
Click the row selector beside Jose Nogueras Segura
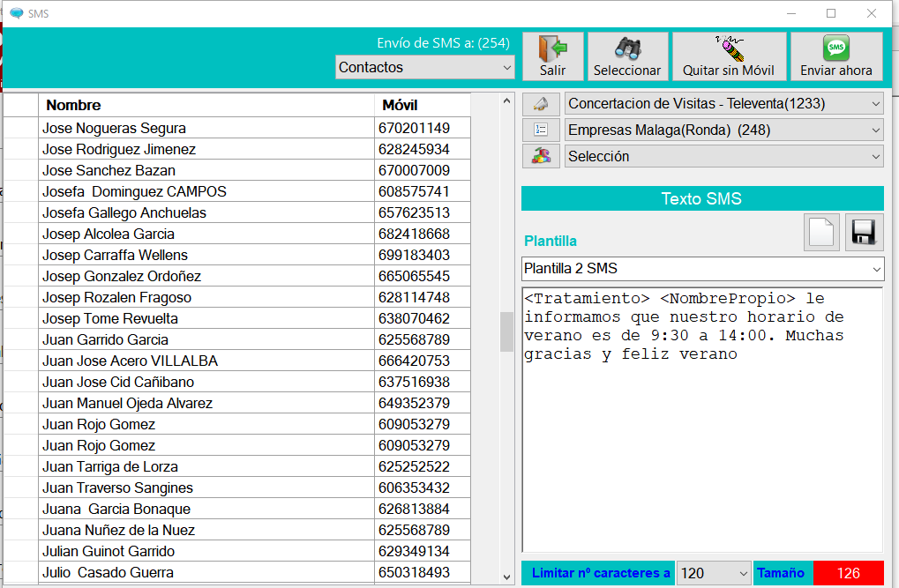point(21,128)
